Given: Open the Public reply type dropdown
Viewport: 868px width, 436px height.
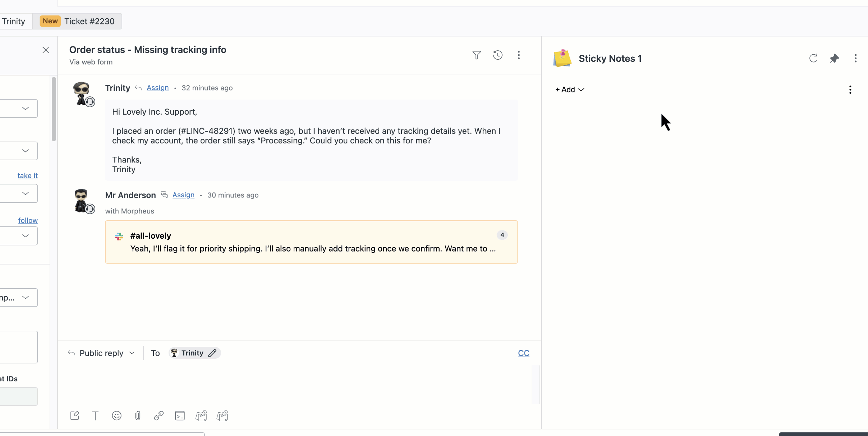Looking at the screenshot, I should [x=101, y=353].
